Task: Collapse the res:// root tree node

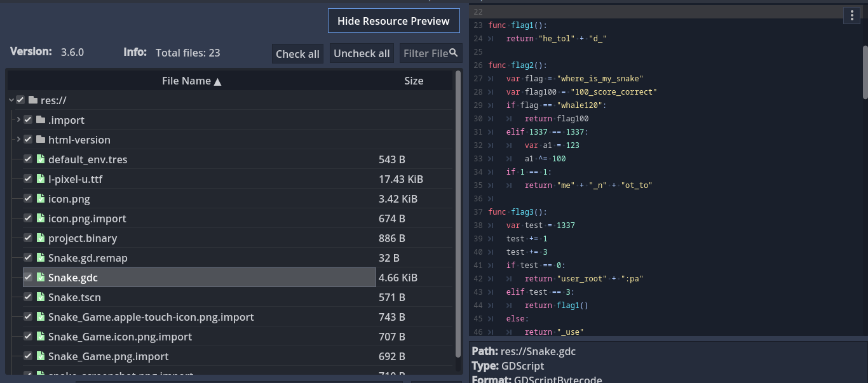Action: click(x=11, y=100)
